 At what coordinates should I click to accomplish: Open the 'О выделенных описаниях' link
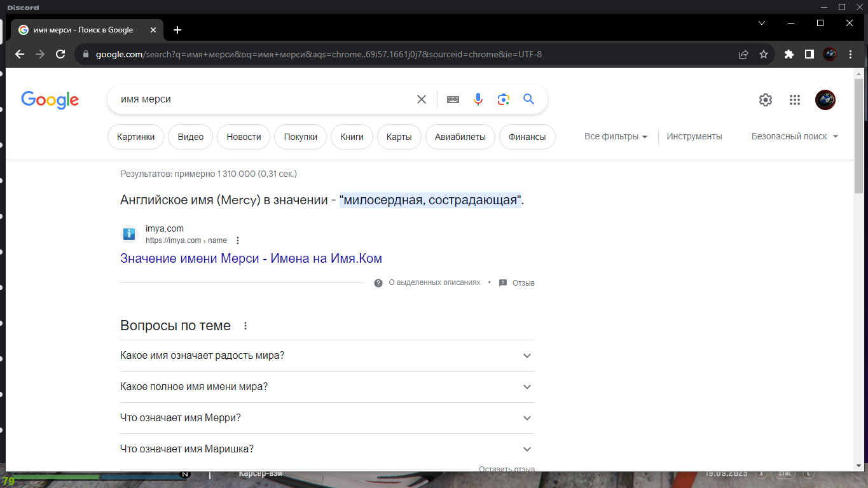[x=434, y=282]
